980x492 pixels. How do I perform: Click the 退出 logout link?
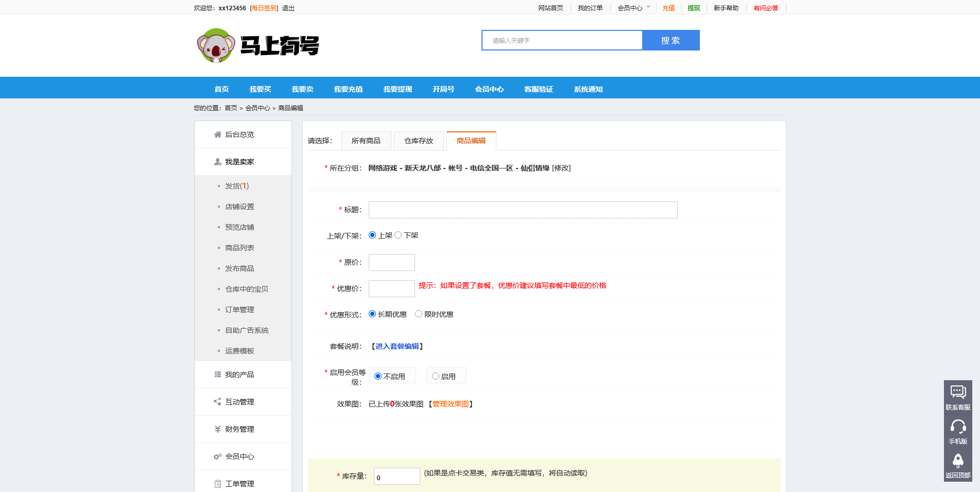coord(288,8)
